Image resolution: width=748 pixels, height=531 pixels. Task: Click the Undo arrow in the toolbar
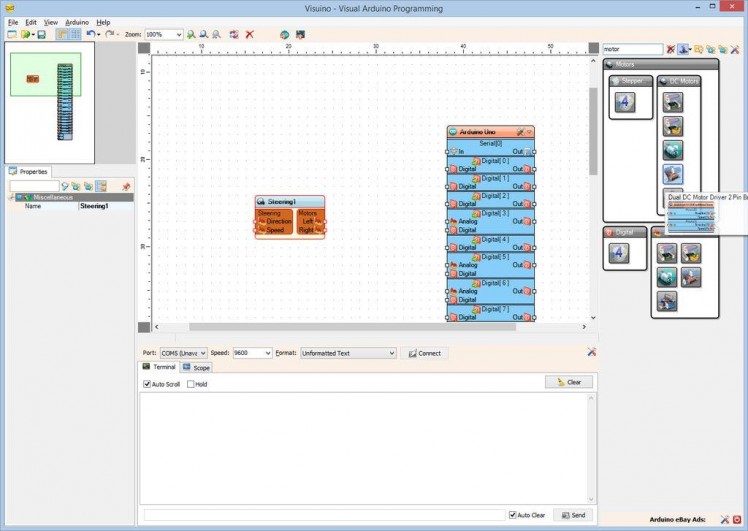pyautogui.click(x=91, y=34)
